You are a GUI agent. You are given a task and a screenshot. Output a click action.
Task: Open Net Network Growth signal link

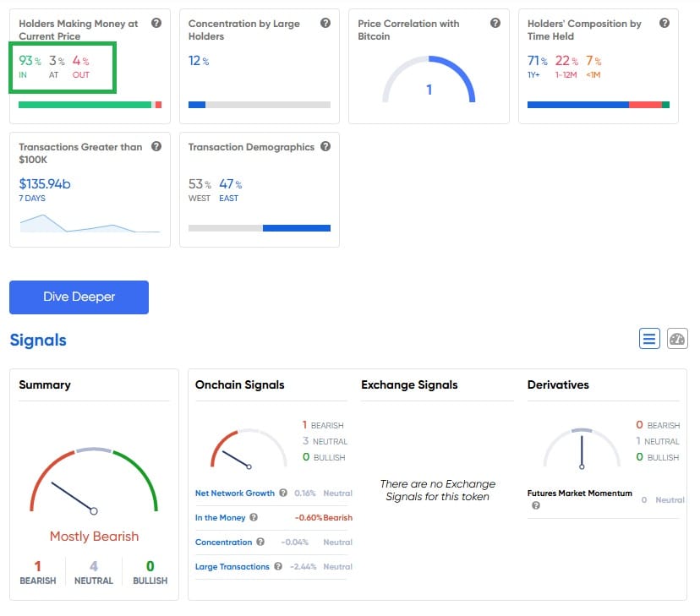(234, 493)
